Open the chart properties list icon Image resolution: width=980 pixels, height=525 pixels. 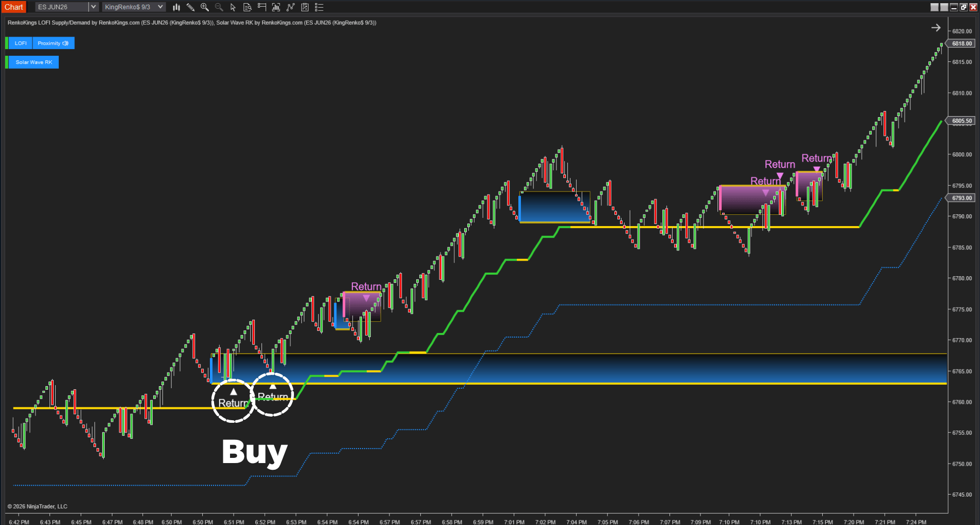tap(319, 7)
